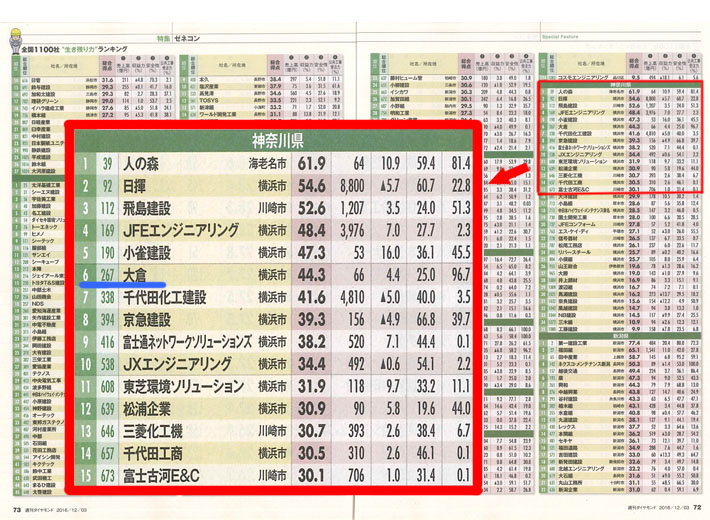710x520 pixels.
Task: Click the sales figure 3,976 in the enlarged table
Action: point(352,231)
